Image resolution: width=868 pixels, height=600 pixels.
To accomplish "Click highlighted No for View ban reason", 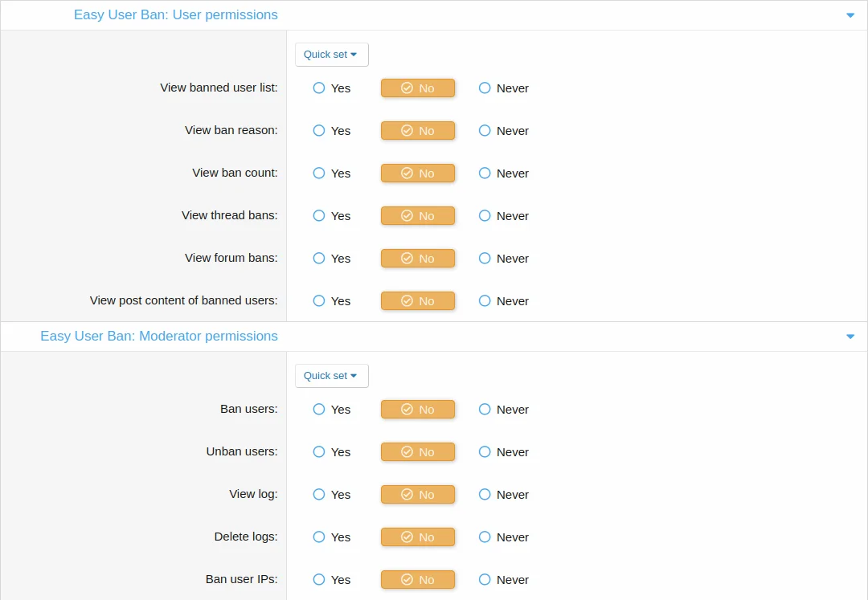I will point(418,131).
